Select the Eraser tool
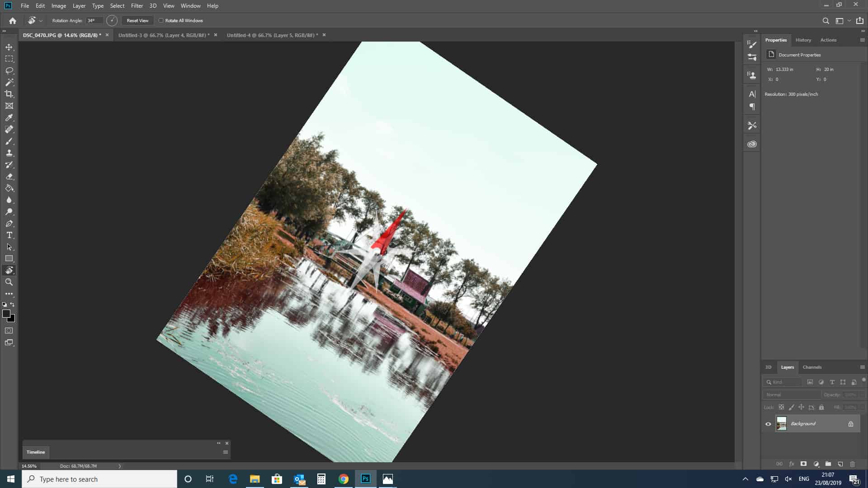This screenshot has width=868, height=488. (x=9, y=176)
